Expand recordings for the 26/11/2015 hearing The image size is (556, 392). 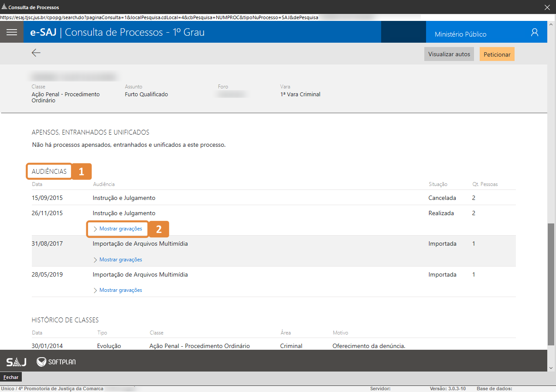[120, 229]
